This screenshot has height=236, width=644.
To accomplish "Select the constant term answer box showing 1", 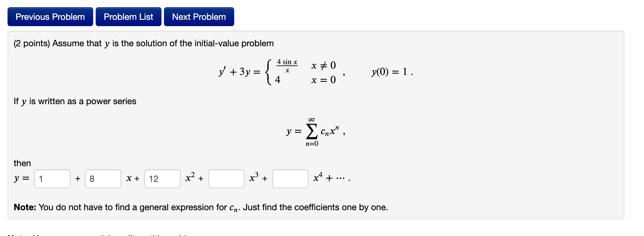I will click(52, 178).
